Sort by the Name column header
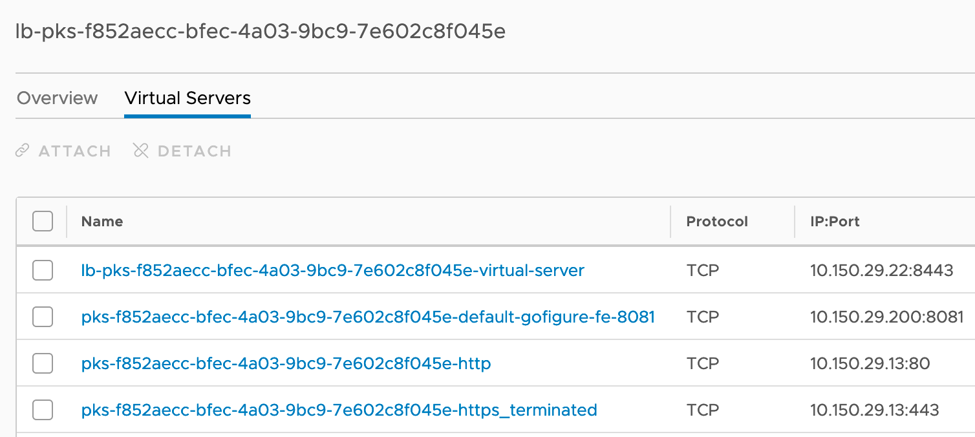975x437 pixels. [102, 221]
